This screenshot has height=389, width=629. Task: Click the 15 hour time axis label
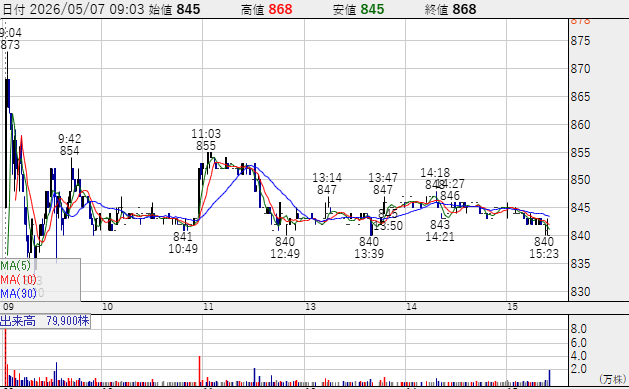(513, 307)
